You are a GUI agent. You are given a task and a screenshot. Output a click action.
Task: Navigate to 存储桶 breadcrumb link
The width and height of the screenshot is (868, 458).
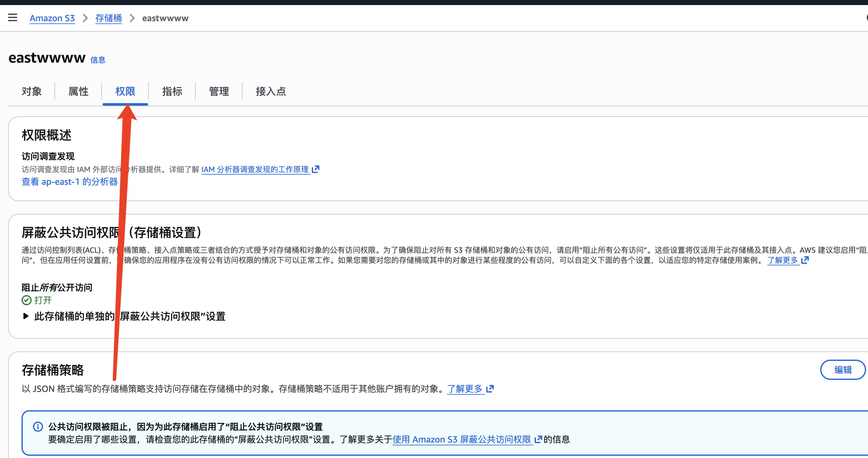pyautogui.click(x=108, y=18)
